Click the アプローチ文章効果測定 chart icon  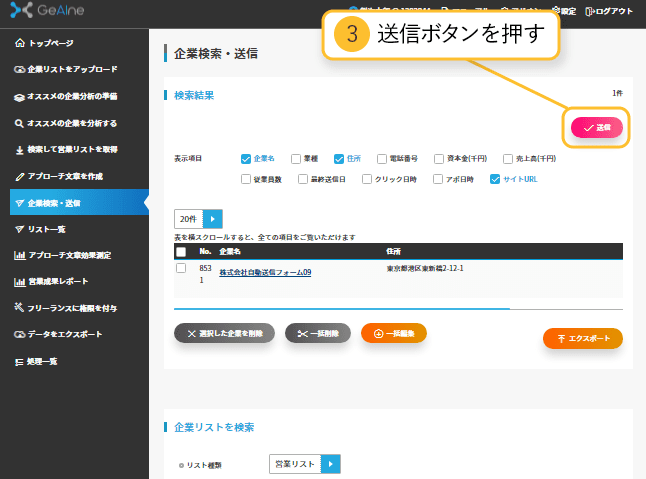[19, 255]
